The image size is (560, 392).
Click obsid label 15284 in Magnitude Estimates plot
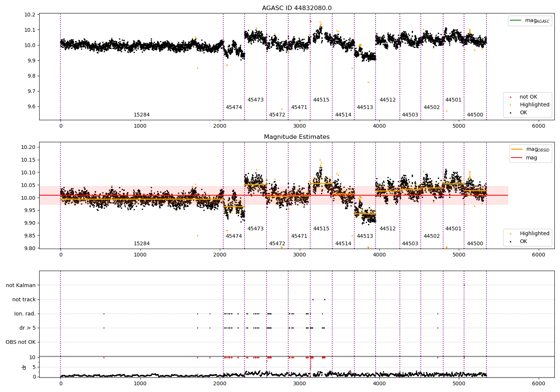coord(141,244)
